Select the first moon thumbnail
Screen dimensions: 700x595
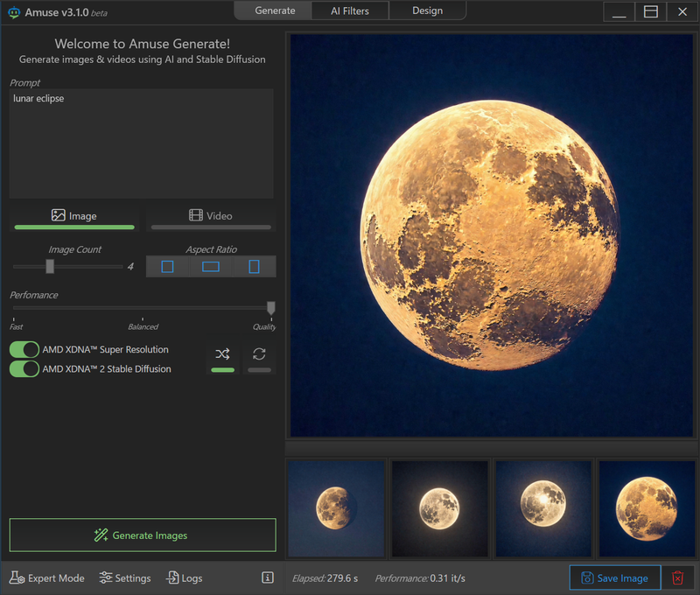(336, 508)
